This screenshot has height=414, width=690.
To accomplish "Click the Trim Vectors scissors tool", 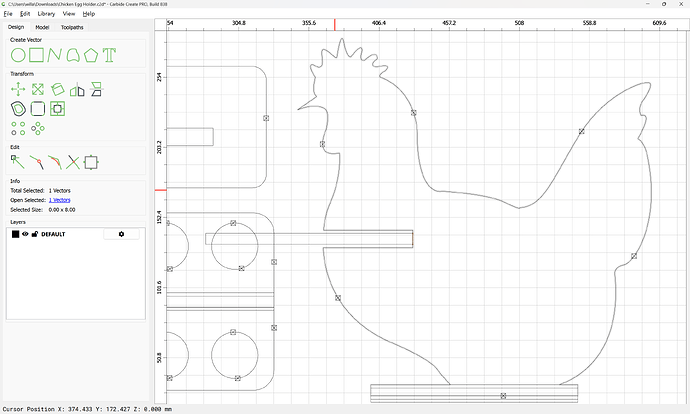I will click(x=73, y=161).
